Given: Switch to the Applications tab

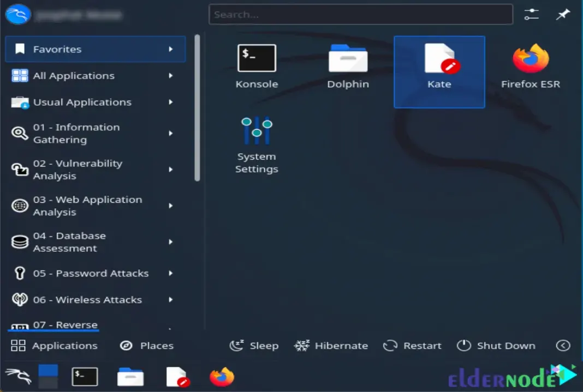Looking at the screenshot, I should click(54, 346).
